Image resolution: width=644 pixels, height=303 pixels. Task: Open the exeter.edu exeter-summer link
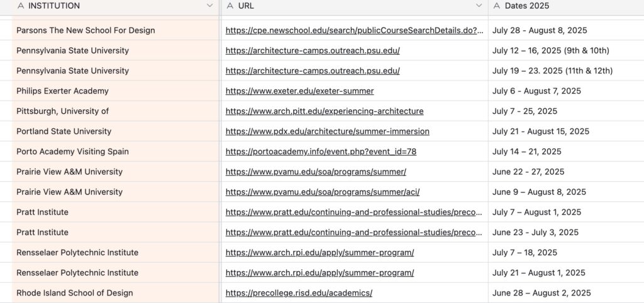tap(300, 91)
